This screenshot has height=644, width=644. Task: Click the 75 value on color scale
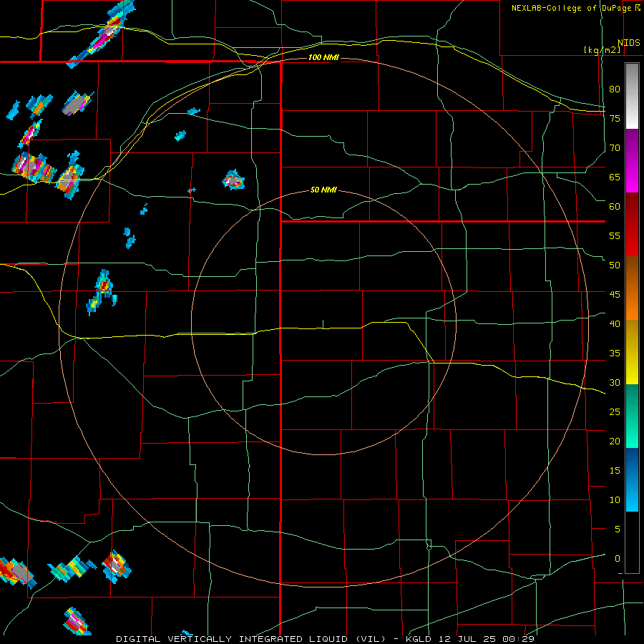coord(615,118)
